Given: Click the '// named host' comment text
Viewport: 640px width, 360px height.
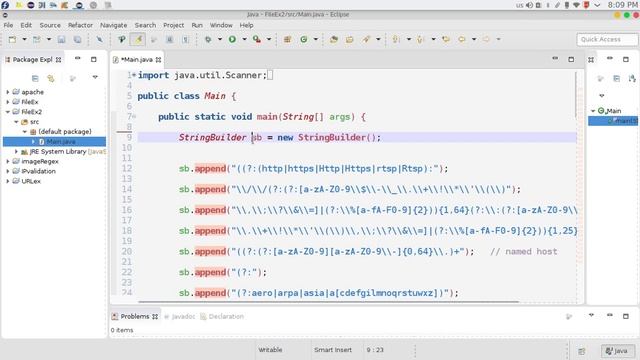Looking at the screenshot, I should pyautogui.click(x=523, y=251).
